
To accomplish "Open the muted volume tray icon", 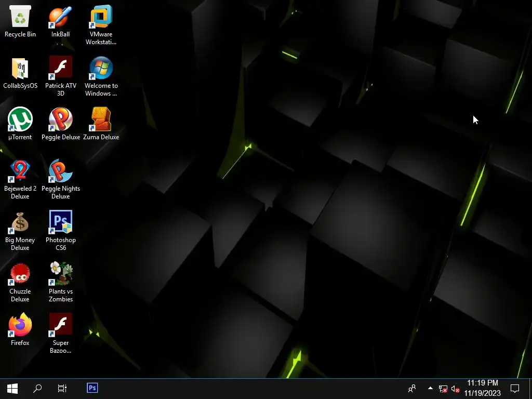I will click(455, 389).
